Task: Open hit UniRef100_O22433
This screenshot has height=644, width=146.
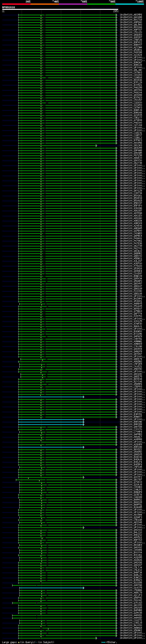Action: coord(131,105)
